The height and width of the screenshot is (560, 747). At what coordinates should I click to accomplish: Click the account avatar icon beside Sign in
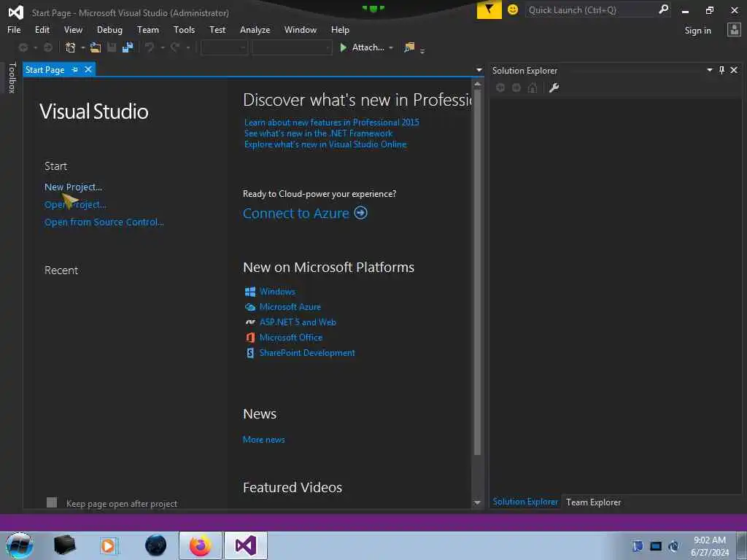click(x=734, y=30)
